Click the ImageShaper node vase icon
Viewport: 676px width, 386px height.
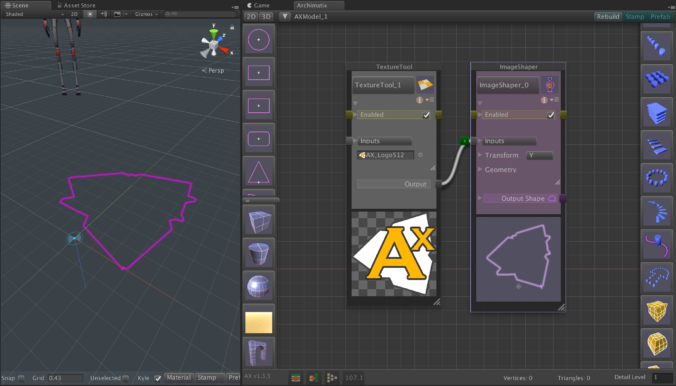[x=550, y=85]
